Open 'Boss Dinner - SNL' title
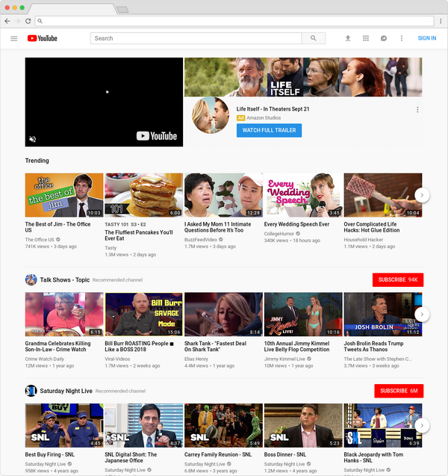The height and width of the screenshot is (476, 448). (x=285, y=454)
